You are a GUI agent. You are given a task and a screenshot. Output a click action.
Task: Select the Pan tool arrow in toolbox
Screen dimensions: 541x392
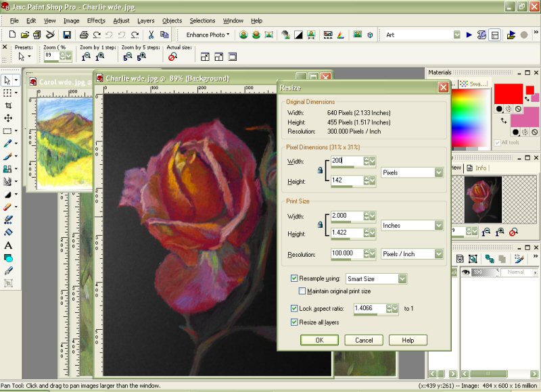[7, 80]
